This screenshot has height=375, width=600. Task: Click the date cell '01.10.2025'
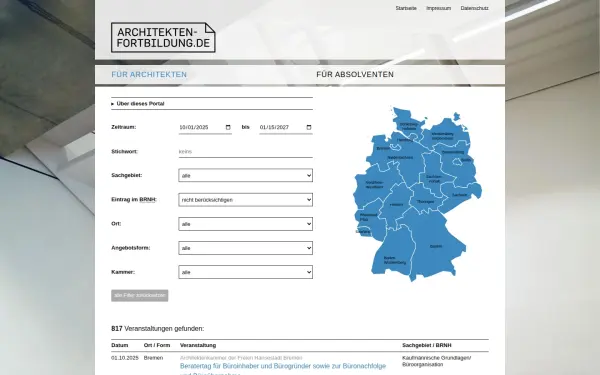tap(125, 358)
